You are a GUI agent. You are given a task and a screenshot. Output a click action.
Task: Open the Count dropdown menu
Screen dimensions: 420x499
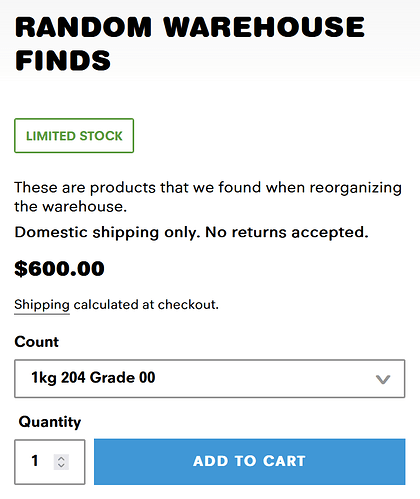[x=210, y=378]
